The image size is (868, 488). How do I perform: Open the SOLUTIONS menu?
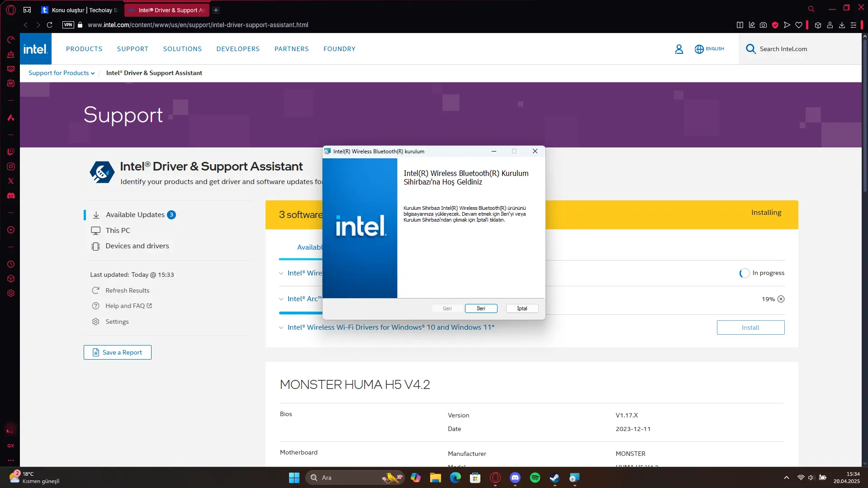tap(182, 49)
